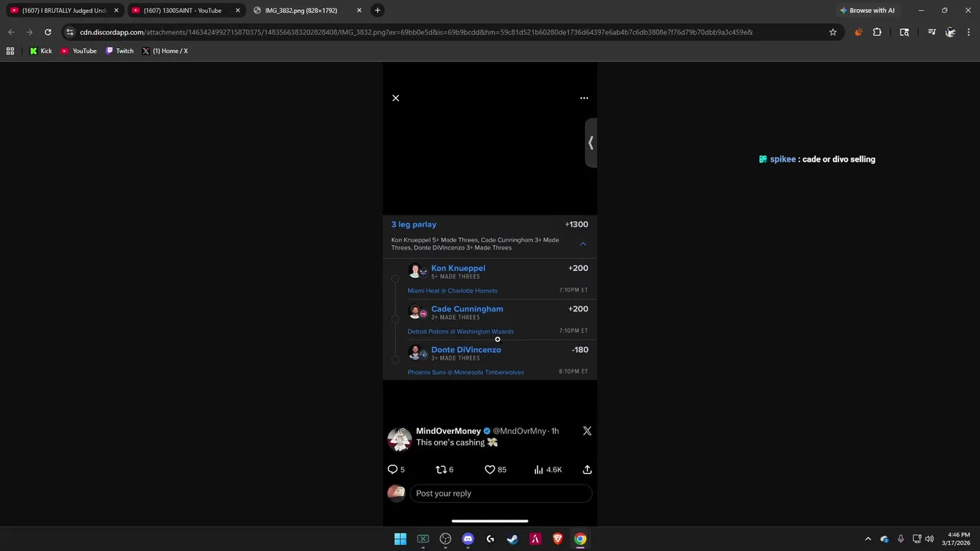The height and width of the screenshot is (551, 980).
Task: Open Steam from taskbar
Action: [x=513, y=539]
